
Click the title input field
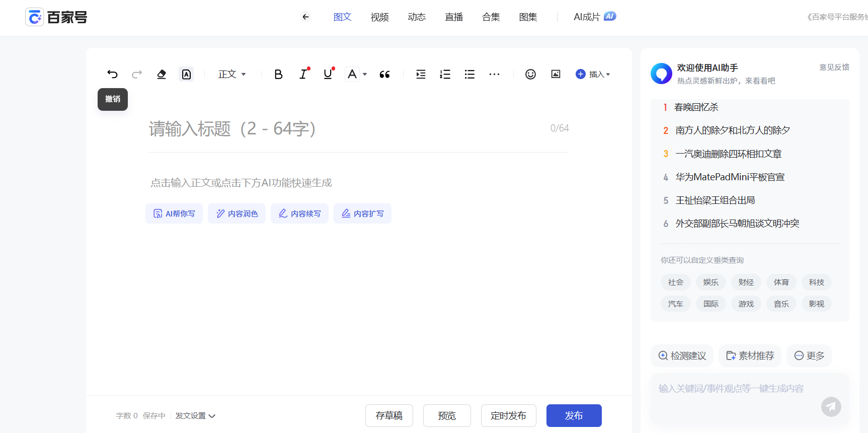click(x=359, y=129)
